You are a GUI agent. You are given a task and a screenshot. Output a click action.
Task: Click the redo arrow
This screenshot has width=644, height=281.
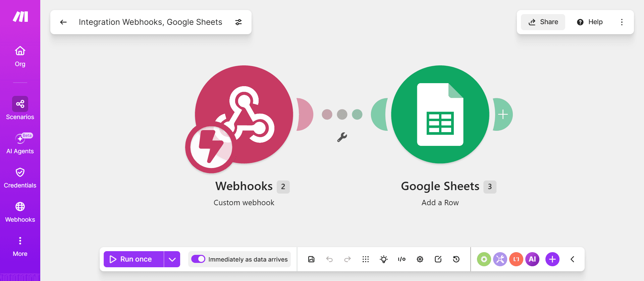pyautogui.click(x=347, y=259)
